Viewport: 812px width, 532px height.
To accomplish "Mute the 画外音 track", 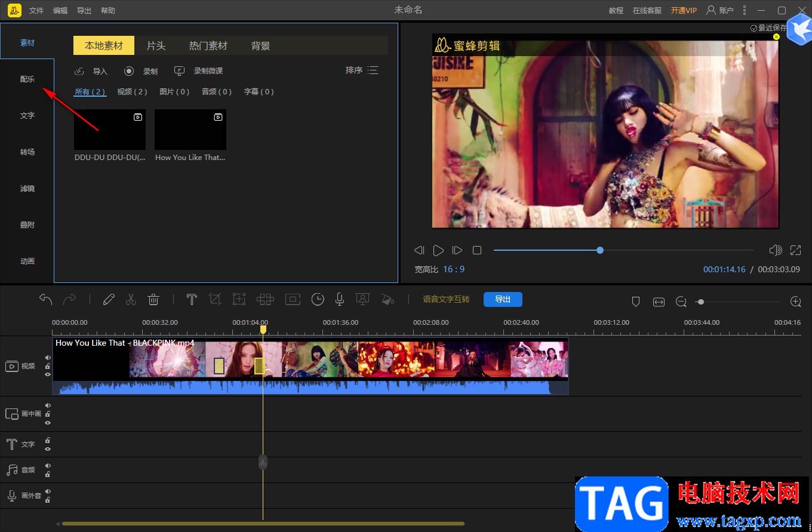I will click(48, 491).
